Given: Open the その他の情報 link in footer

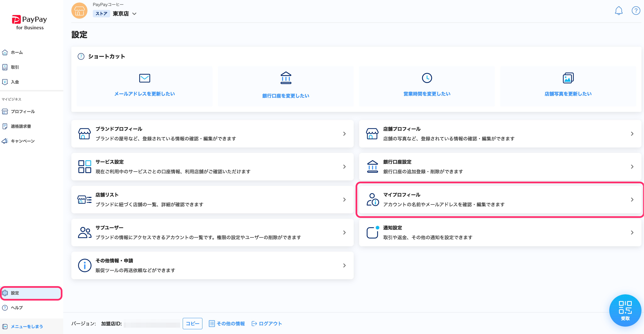Looking at the screenshot, I should point(227,323).
